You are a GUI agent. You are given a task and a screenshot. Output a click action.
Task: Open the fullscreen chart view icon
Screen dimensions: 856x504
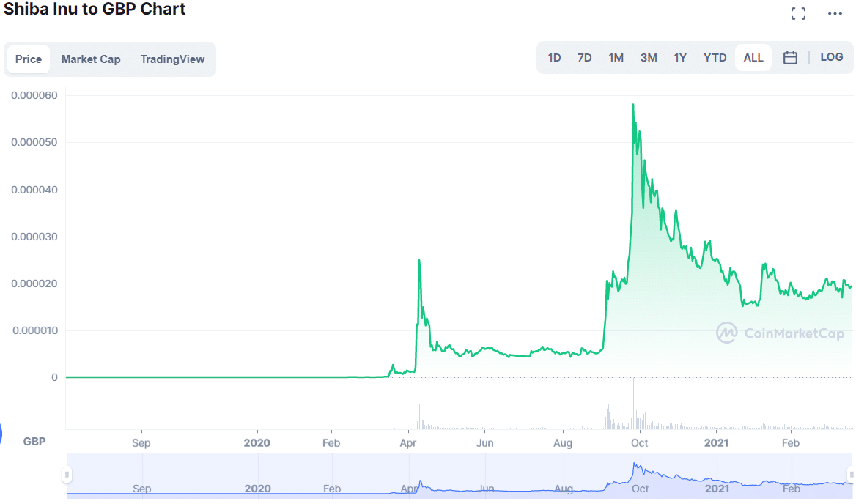(798, 14)
